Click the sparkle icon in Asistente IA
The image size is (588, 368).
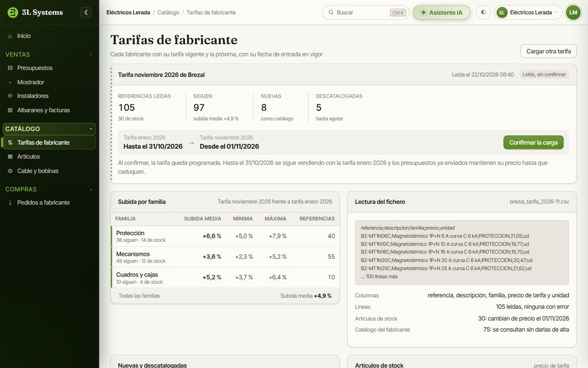click(x=423, y=12)
